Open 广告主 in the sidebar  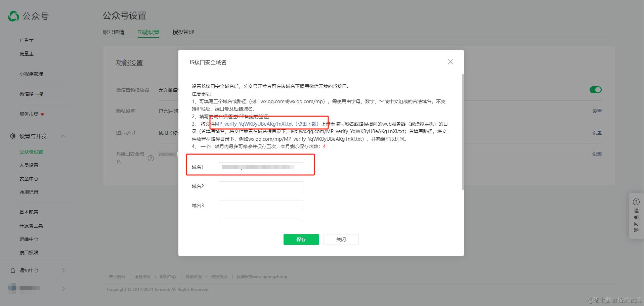point(27,40)
